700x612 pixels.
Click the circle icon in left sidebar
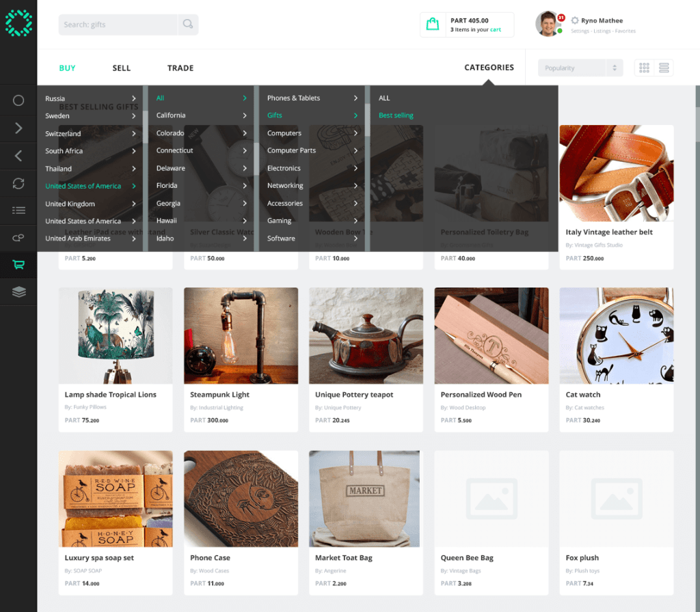tap(18, 100)
